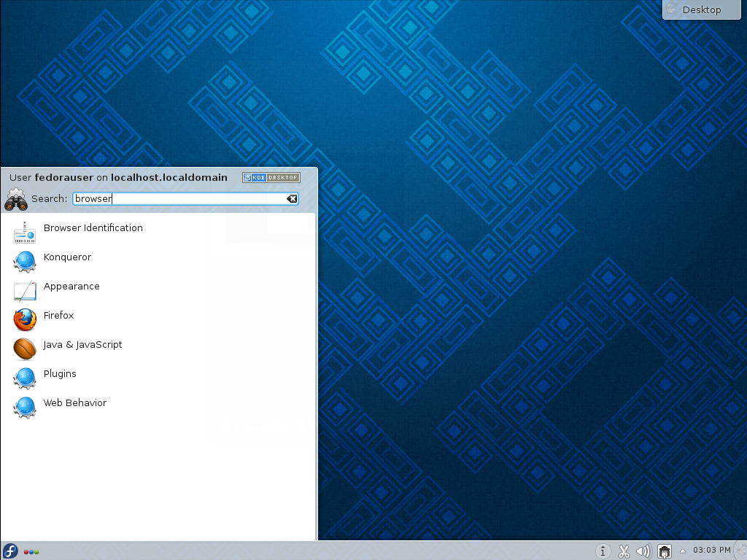Screen dimensions: 747x560
Task: Open the volume speaker control
Action: click(x=643, y=551)
